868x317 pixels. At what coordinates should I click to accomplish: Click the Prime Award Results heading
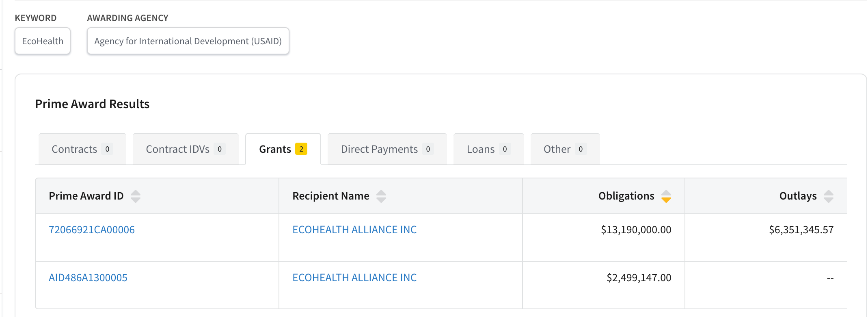92,104
